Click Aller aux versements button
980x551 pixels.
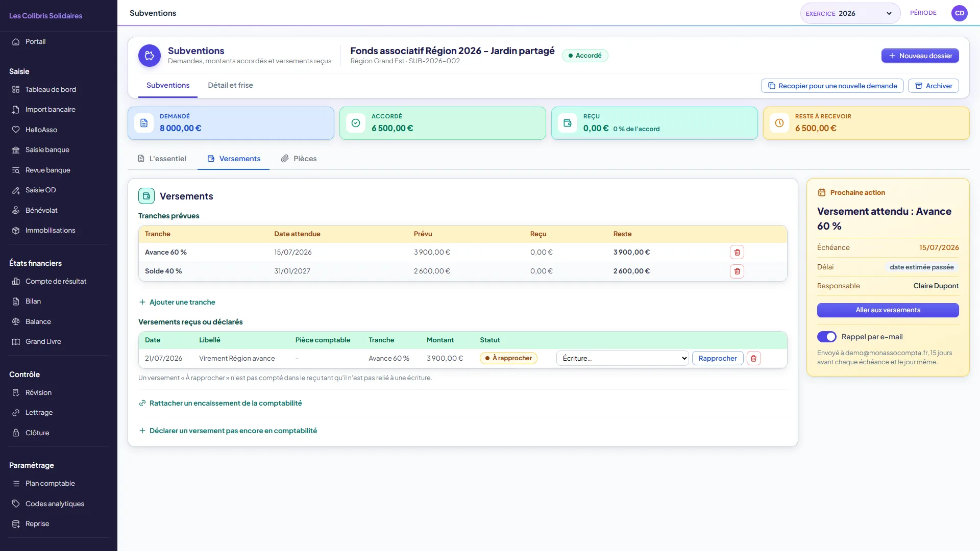coord(888,310)
